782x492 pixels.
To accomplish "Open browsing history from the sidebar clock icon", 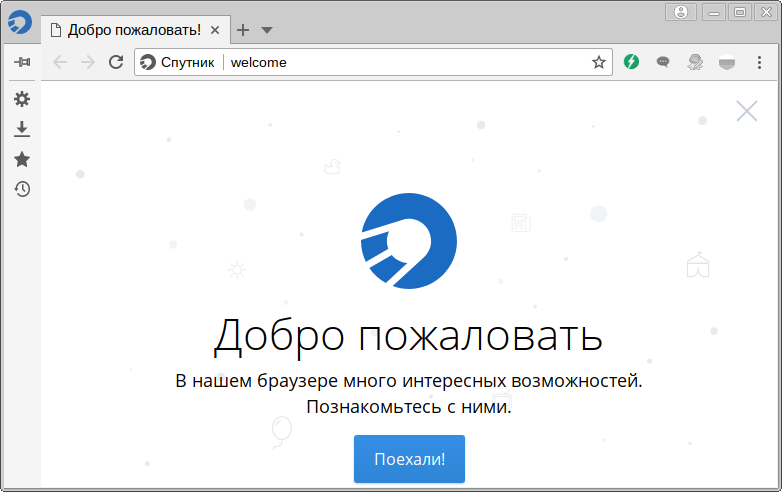I will point(21,189).
